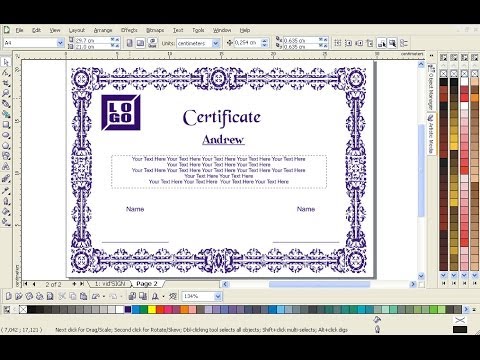Select the Crop tool in the toolbox
Screen dimensions: 480x360
6,83
